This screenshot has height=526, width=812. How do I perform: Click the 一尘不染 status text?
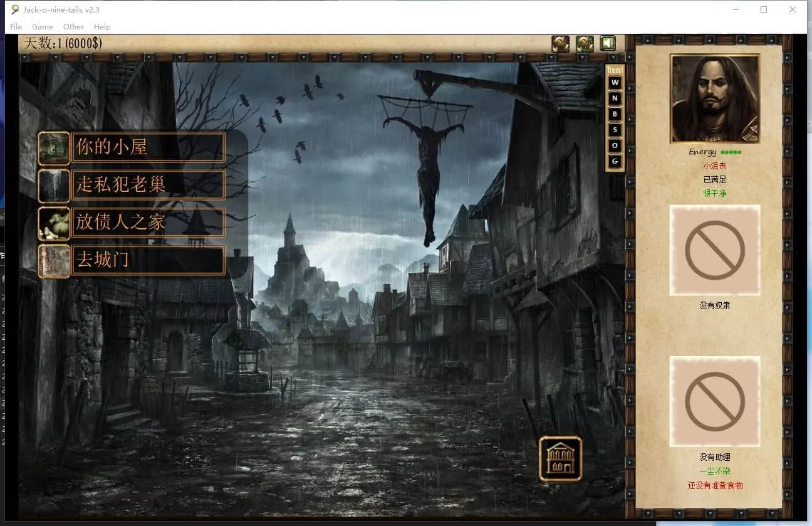click(715, 471)
